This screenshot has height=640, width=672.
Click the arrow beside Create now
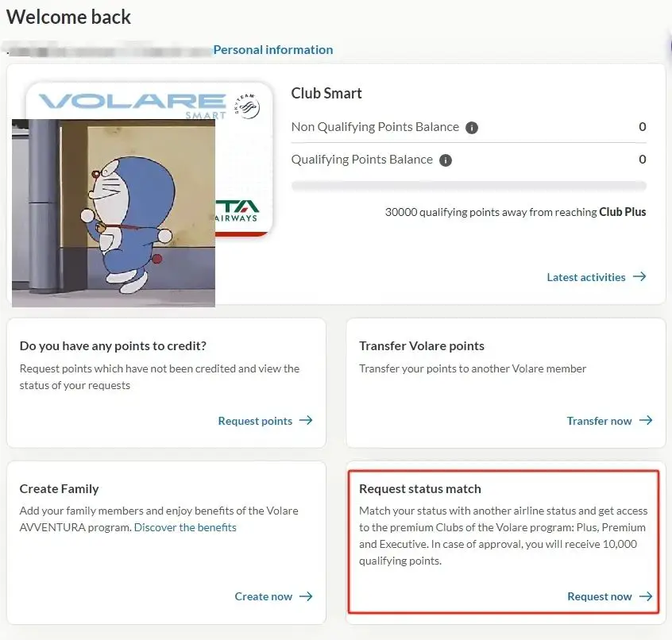click(x=306, y=596)
